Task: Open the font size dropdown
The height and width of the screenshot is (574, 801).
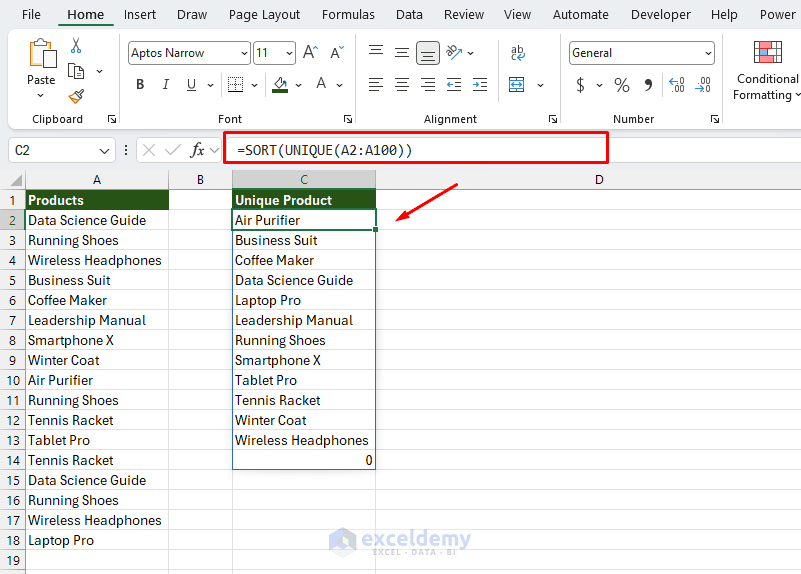Action: 289,53
